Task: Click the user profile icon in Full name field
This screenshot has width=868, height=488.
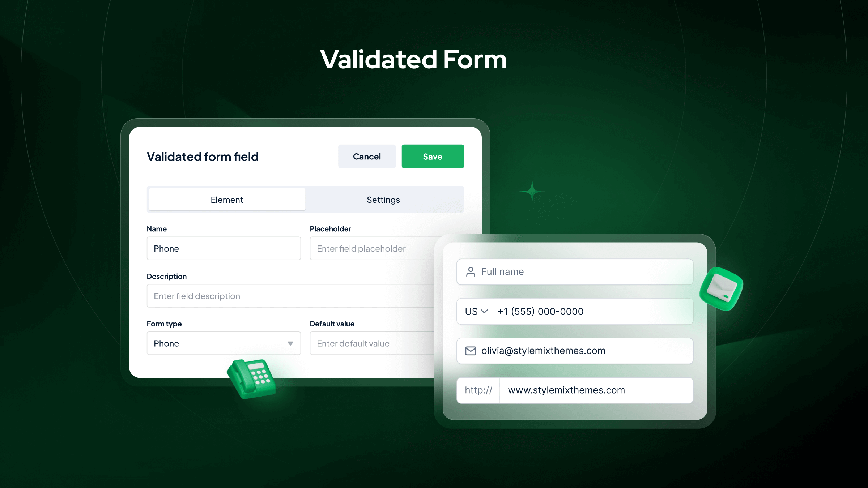Action: click(x=471, y=271)
